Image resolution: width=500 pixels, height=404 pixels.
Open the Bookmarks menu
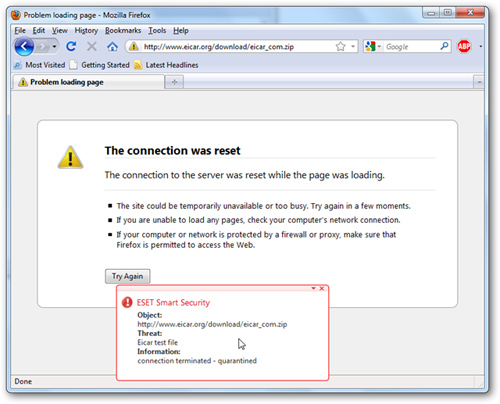(123, 30)
